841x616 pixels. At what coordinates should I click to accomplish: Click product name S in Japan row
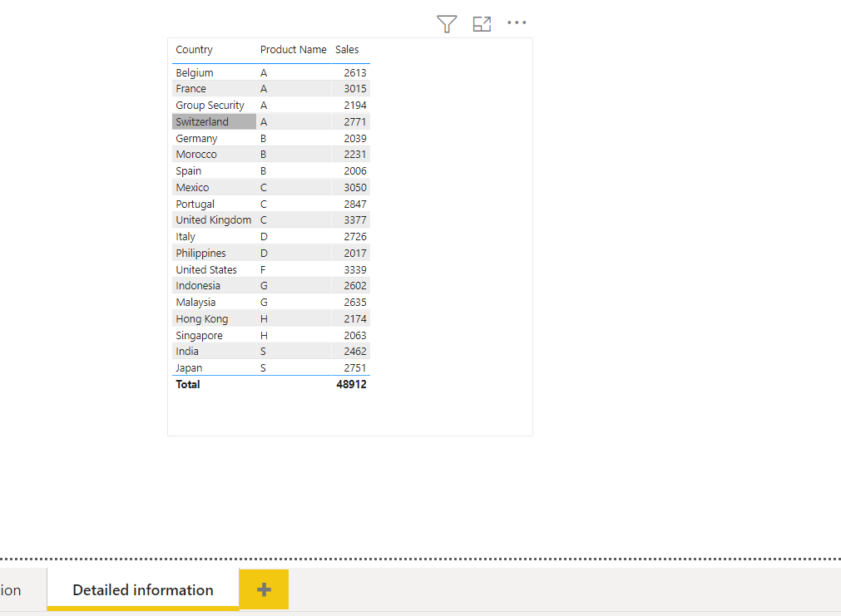tap(263, 367)
